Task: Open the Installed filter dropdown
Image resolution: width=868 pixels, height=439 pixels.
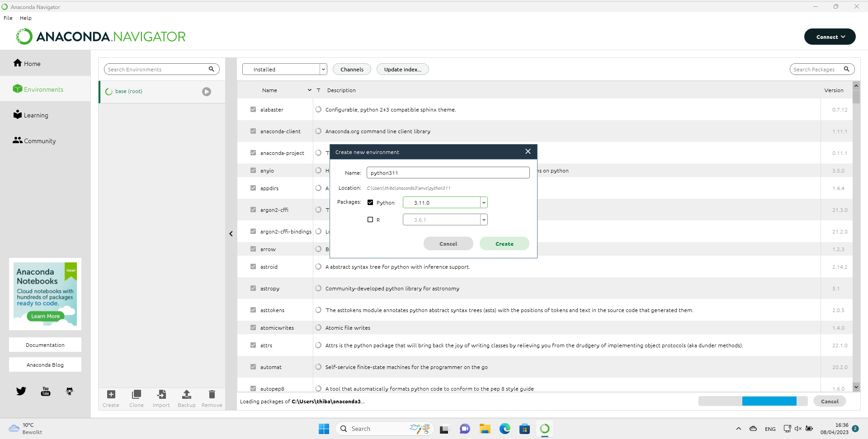Action: tap(285, 69)
